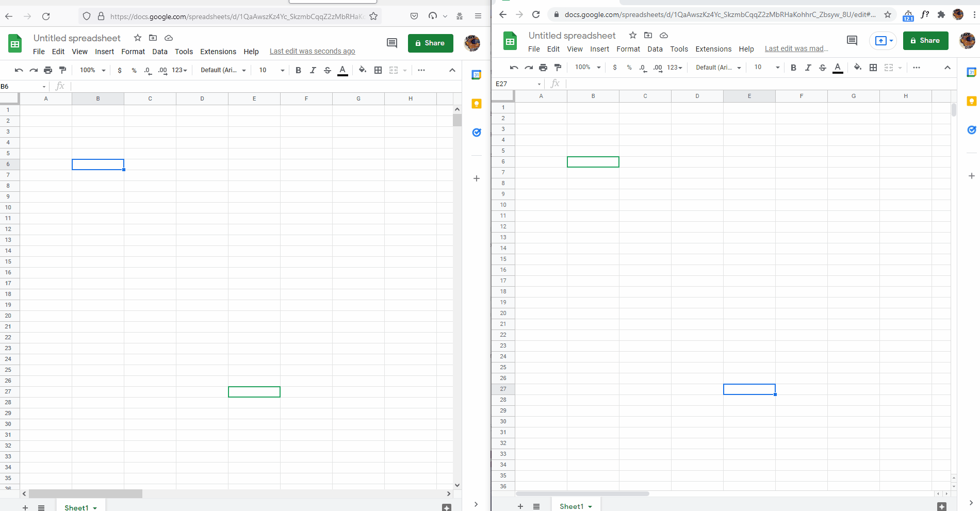Click the bold formatting icon
Screen dimensions: 980x511
[x=298, y=70]
